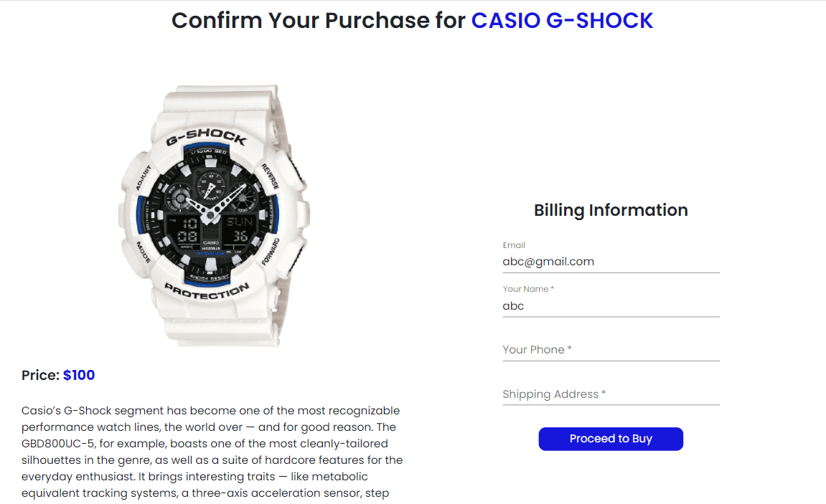Click the Billing Information heading

(x=611, y=210)
